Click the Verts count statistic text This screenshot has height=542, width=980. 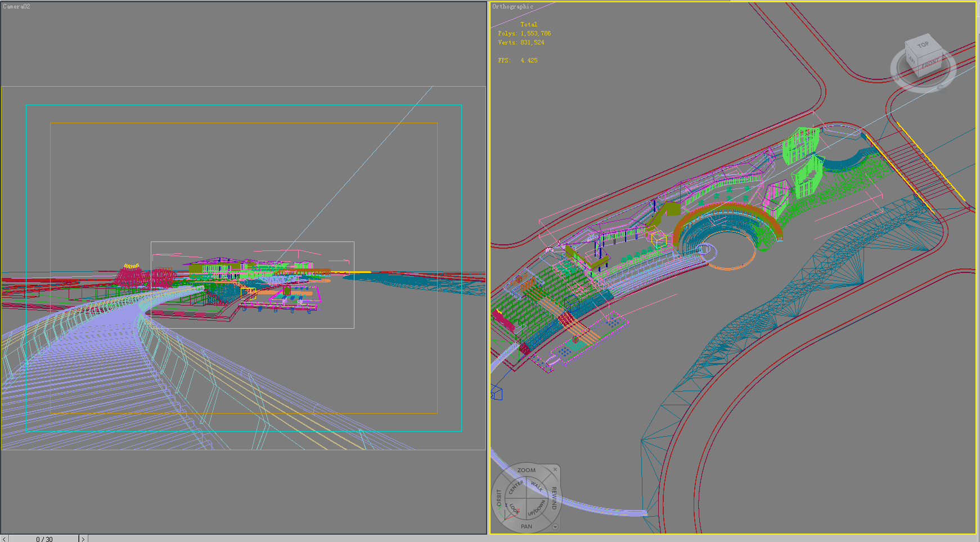click(x=521, y=43)
